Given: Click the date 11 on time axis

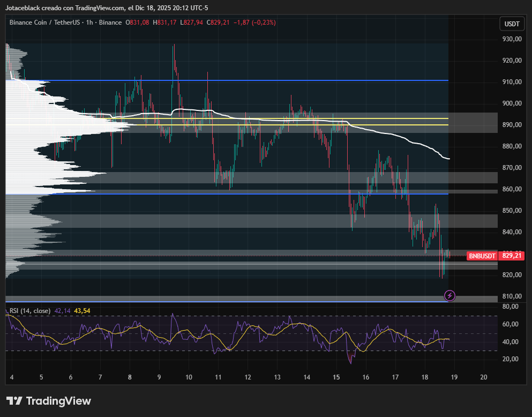Looking at the screenshot, I should [218, 377].
